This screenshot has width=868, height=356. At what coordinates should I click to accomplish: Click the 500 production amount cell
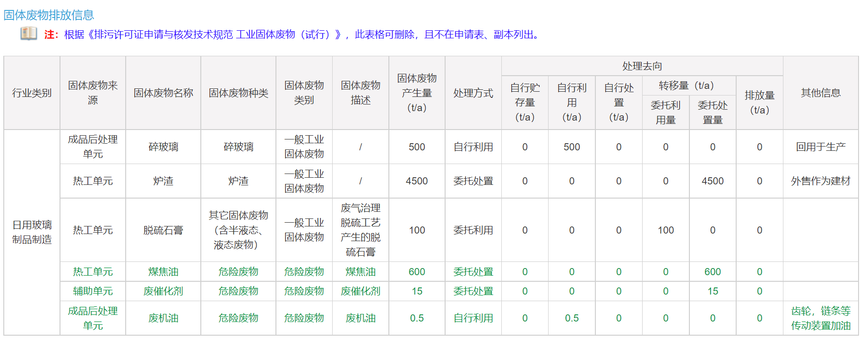[x=417, y=147]
